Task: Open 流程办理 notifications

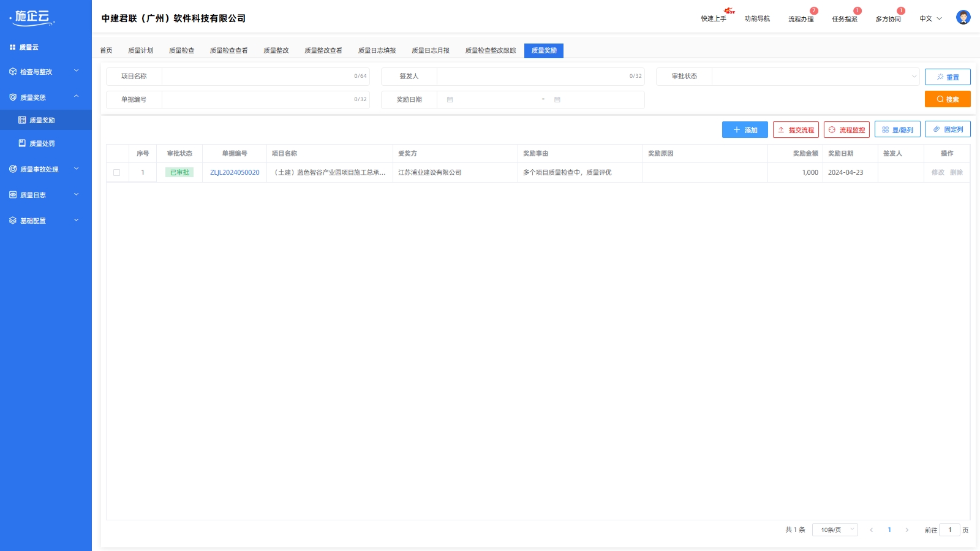Action: click(801, 19)
